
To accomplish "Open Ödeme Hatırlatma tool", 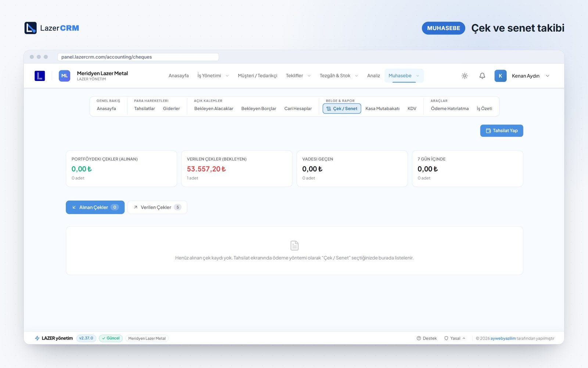I will pos(450,109).
